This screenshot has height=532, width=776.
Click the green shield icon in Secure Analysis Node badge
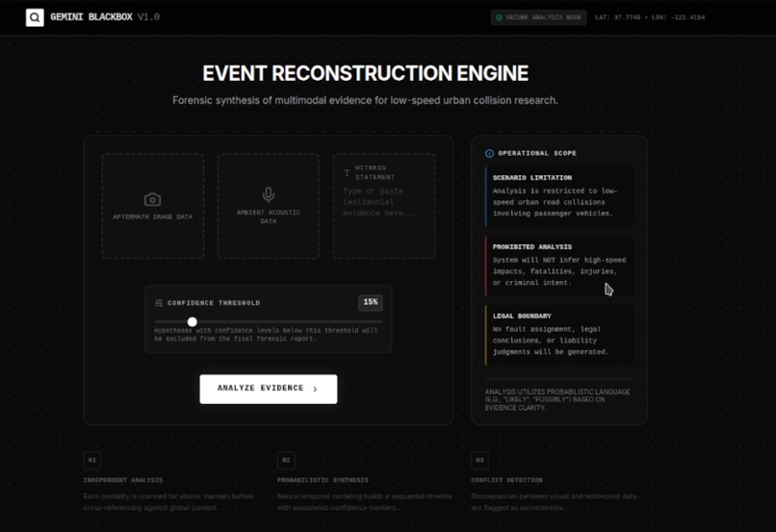(499, 18)
